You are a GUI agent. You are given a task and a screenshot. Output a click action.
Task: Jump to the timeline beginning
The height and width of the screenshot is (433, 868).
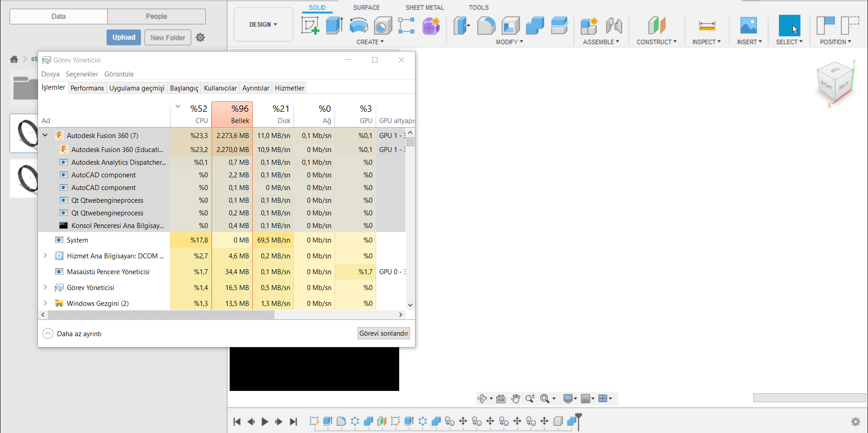237,422
